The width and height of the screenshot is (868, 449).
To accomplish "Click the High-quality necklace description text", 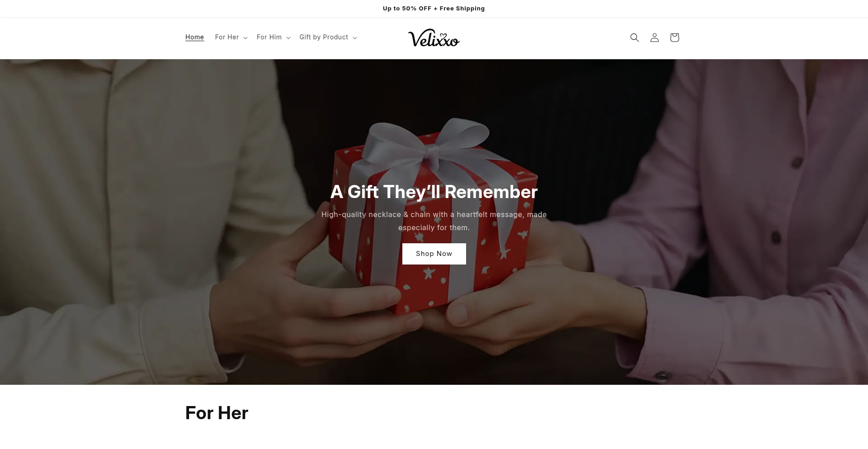I will coord(434,221).
